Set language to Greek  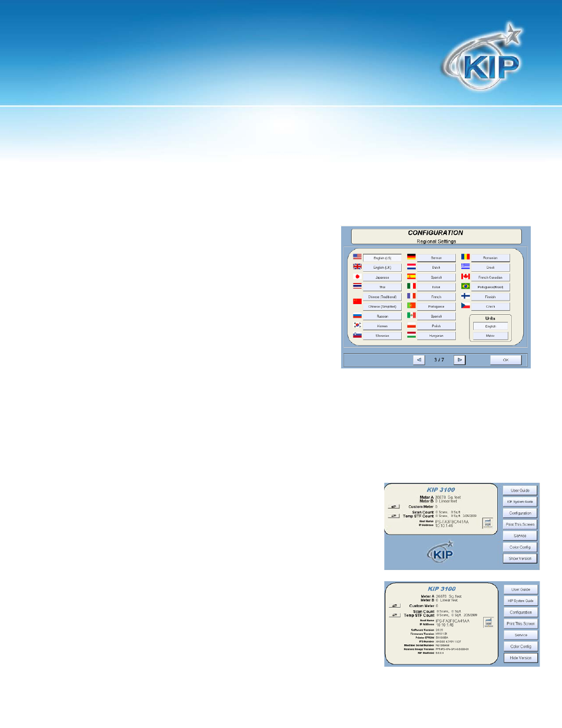point(491,268)
